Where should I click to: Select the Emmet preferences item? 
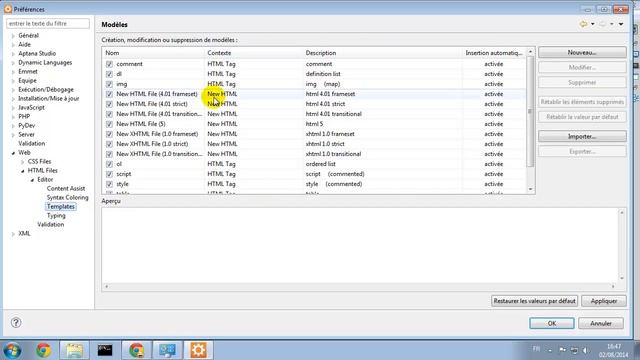[28, 71]
